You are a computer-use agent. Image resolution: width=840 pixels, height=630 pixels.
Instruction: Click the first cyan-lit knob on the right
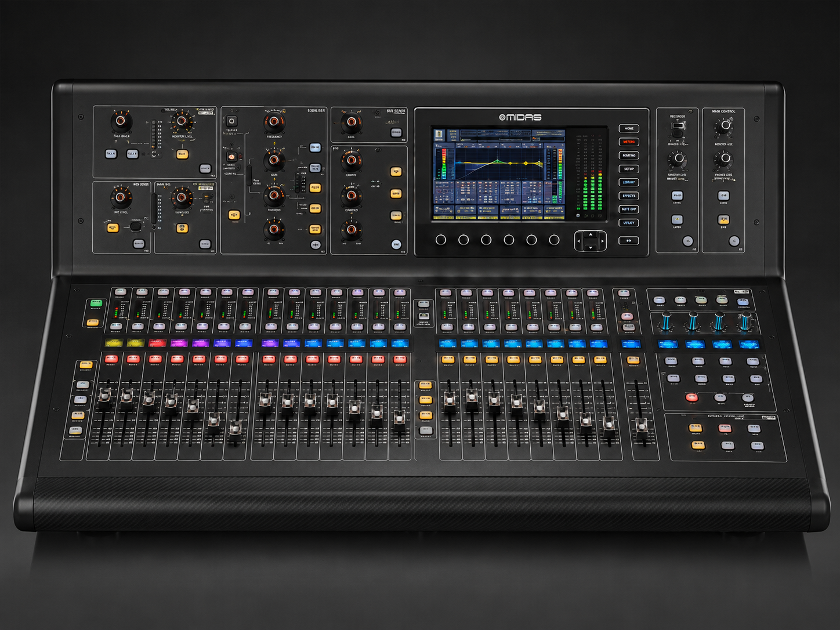(x=666, y=321)
